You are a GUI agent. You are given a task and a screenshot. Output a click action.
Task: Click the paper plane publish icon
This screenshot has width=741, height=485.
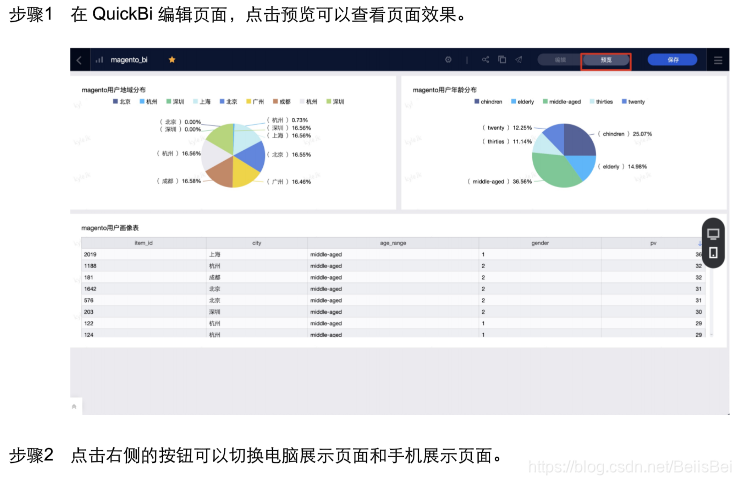(518, 60)
